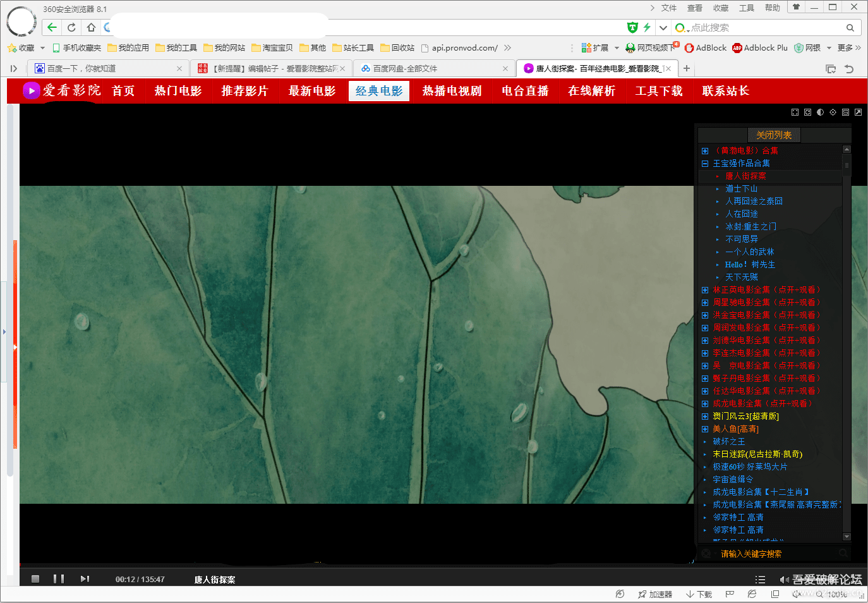
Task: Open the 收藏 bookmarks dropdown arrow
Action: coord(42,48)
